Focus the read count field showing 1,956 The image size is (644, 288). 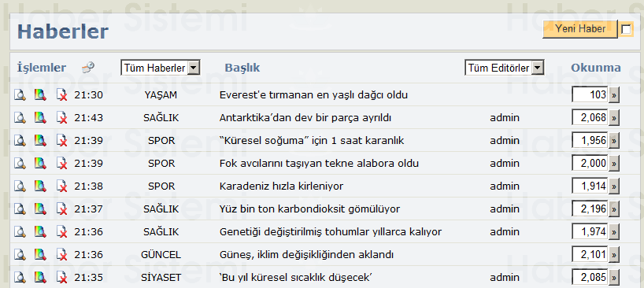590,141
